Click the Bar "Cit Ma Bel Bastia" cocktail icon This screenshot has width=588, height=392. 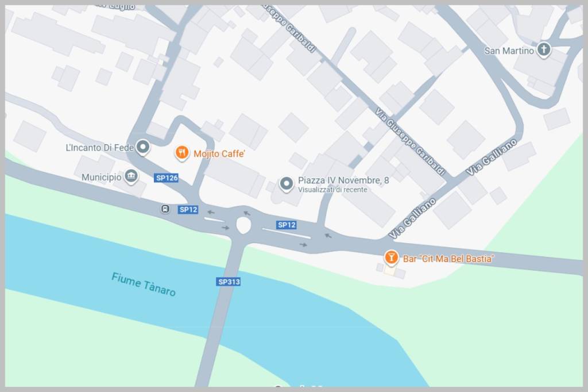tap(391, 258)
